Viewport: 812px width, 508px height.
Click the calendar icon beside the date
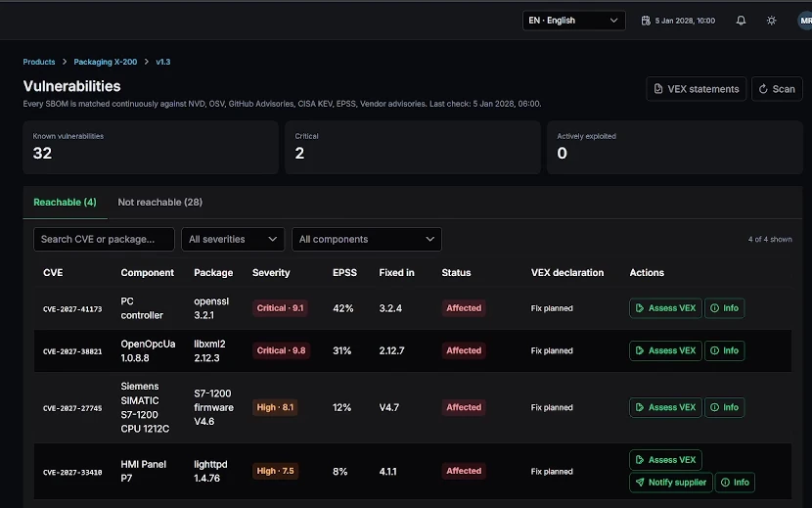coord(646,21)
